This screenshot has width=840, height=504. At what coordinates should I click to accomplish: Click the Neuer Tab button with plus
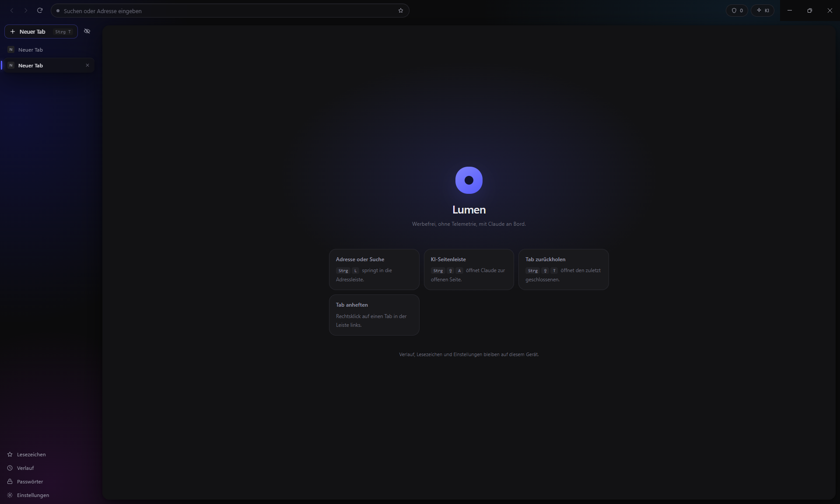point(41,31)
